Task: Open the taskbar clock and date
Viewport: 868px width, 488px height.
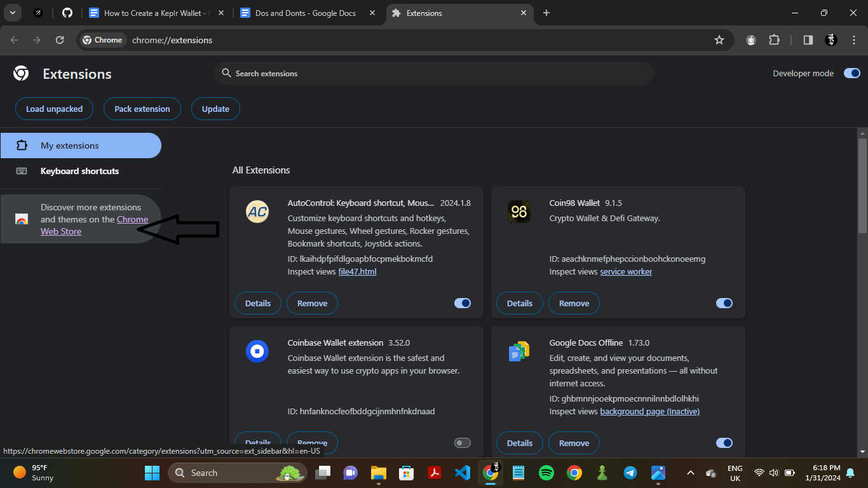Action: (822, 473)
